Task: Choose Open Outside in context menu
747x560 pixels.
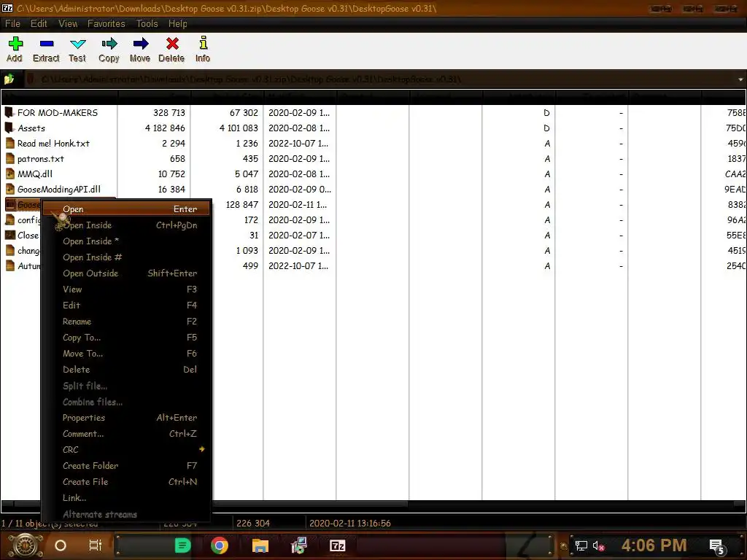Action: 126,273
